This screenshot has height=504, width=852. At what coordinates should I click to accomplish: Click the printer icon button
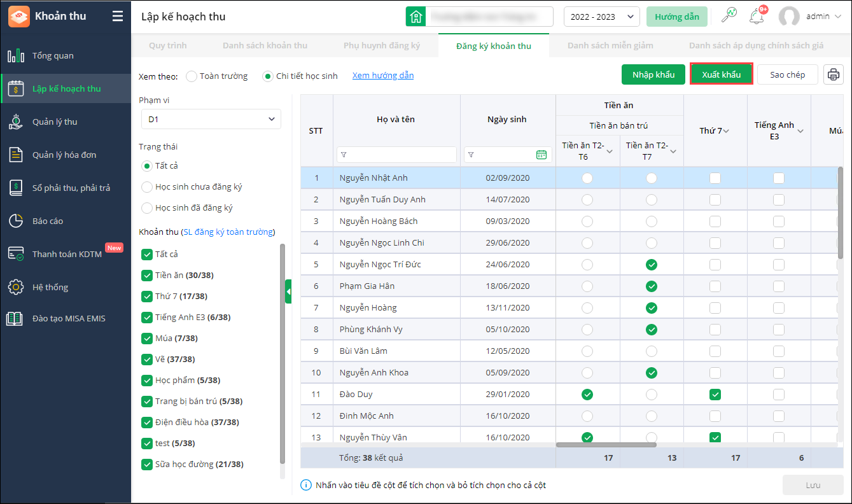pyautogui.click(x=833, y=74)
